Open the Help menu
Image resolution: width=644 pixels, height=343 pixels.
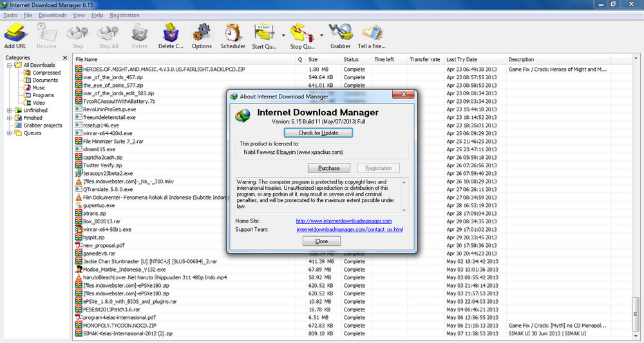(x=97, y=15)
